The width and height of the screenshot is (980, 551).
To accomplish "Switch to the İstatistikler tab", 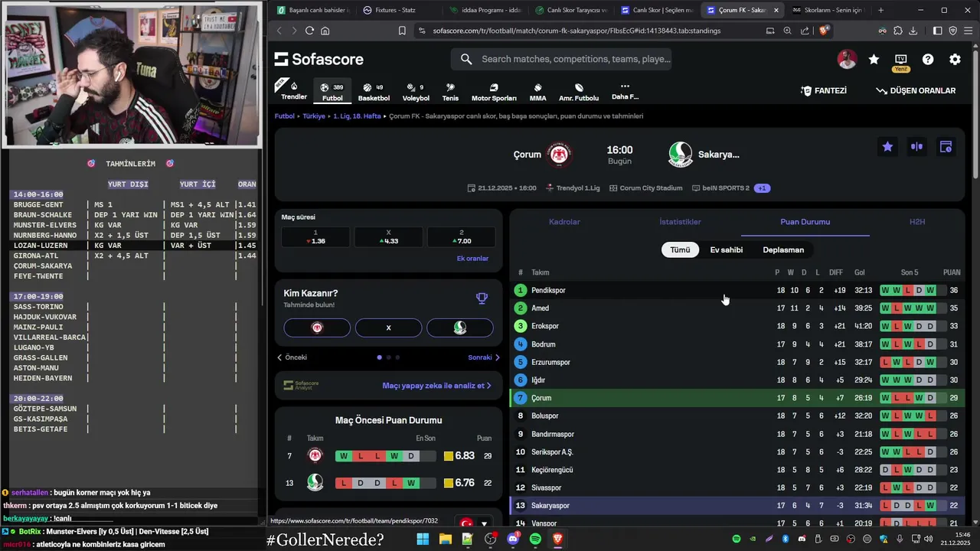I will click(x=680, y=222).
